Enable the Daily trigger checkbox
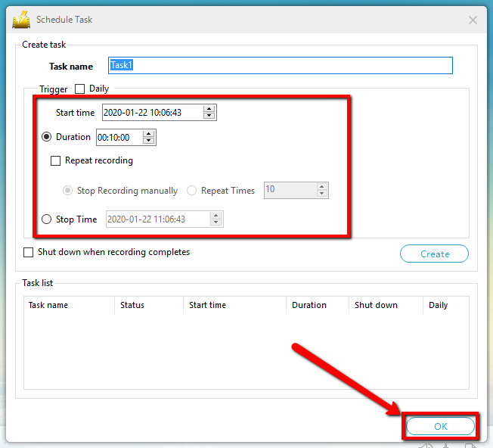The image size is (493, 448). (x=80, y=89)
